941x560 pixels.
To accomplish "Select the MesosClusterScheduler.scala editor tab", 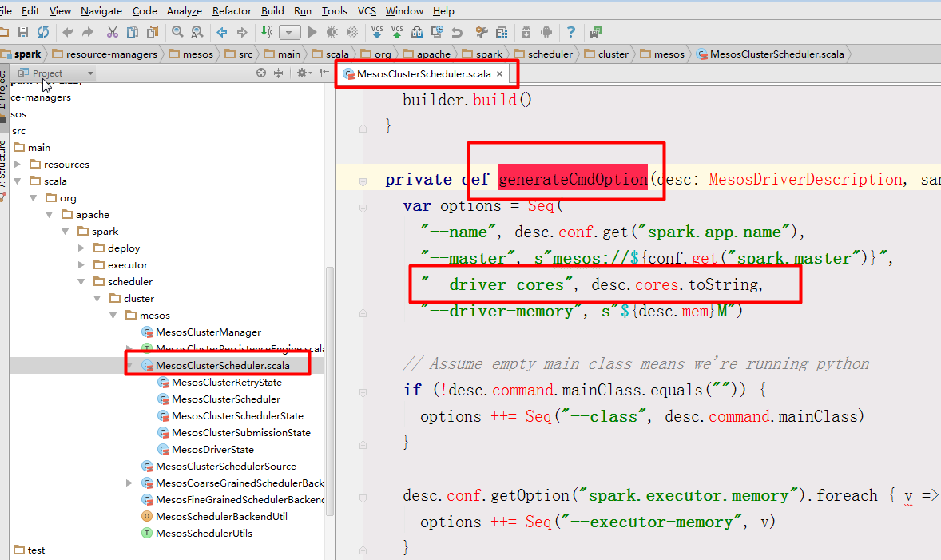I will (423, 73).
